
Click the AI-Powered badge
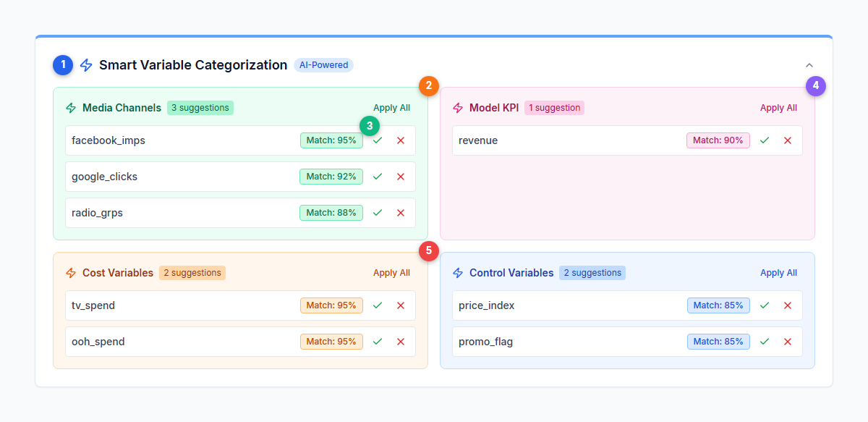point(323,65)
